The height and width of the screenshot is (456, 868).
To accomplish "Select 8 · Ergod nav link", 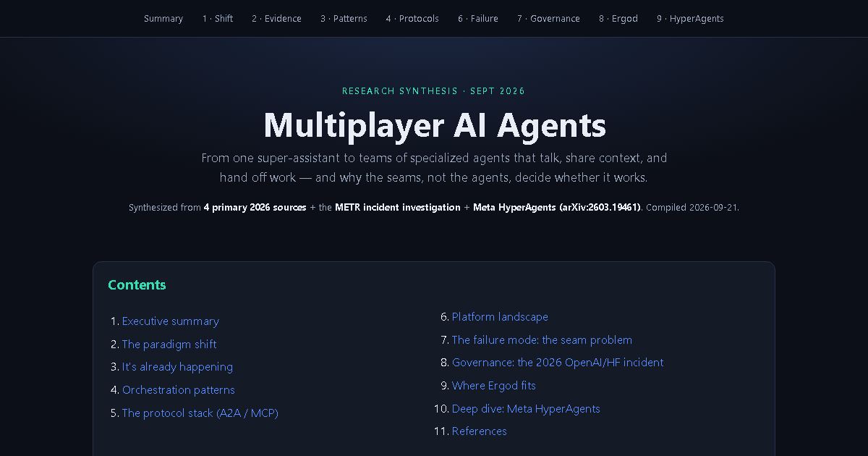I will point(618,19).
